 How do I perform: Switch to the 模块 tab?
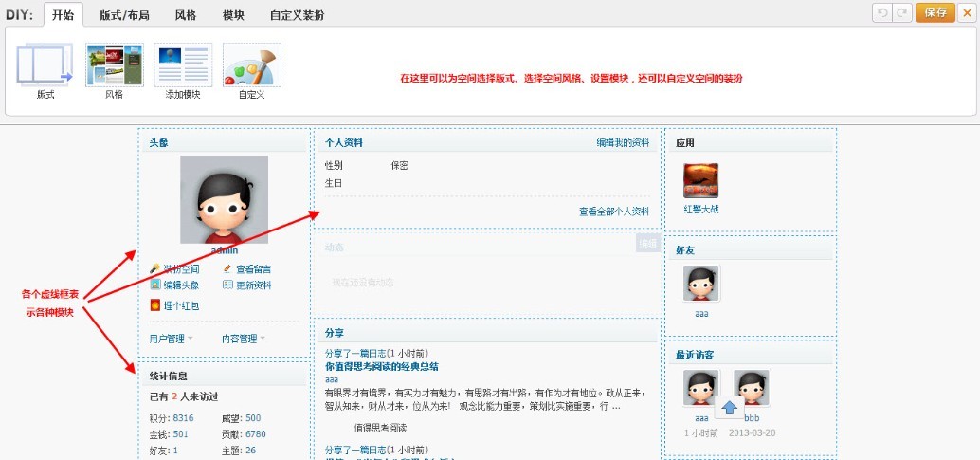point(233,15)
